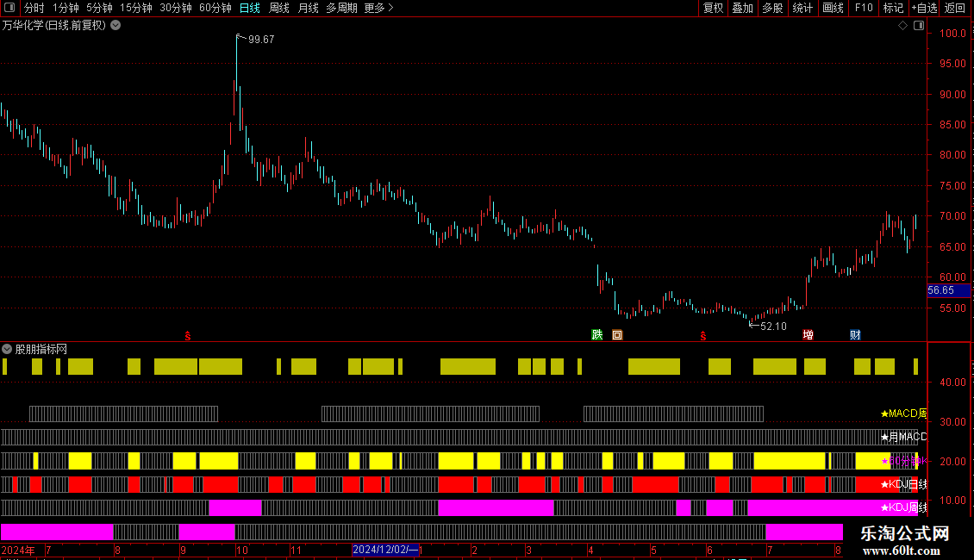Click the green 跌 event marker
This screenshot has width=974, height=560.
pos(597,334)
